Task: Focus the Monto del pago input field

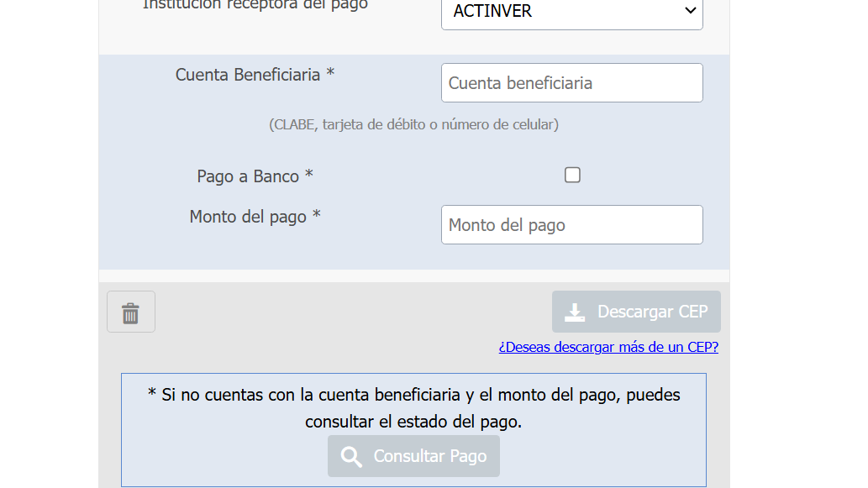Action: pos(572,224)
